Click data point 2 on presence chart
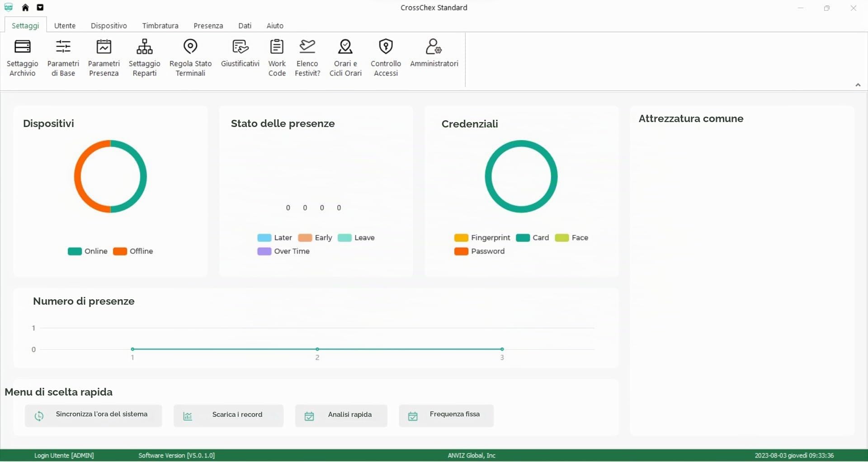Viewport: 868px width, 462px height. pos(317,349)
